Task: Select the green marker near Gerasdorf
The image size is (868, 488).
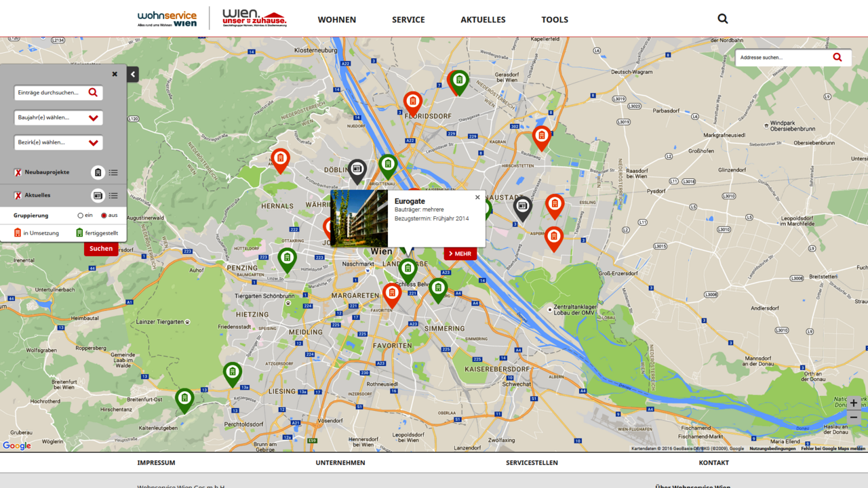Action: 460,83
